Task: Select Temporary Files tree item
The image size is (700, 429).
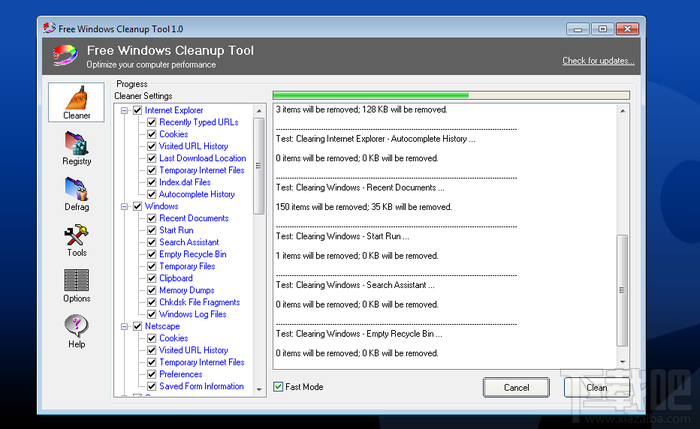Action: pos(187,267)
